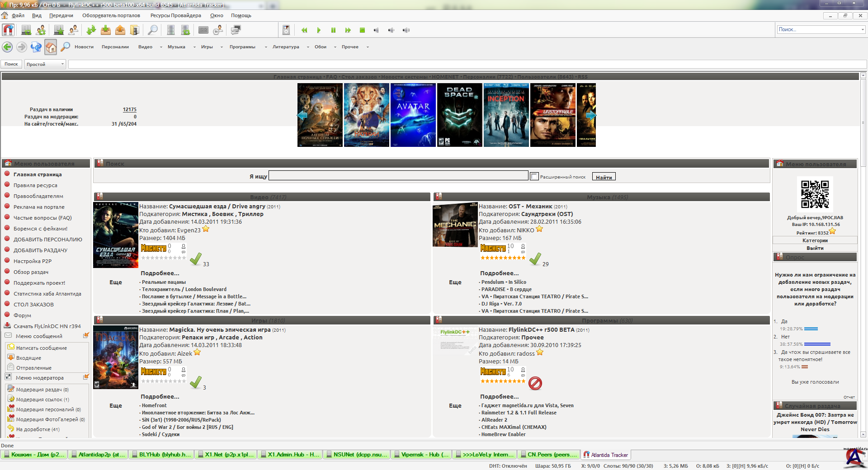Click the green stop button in player controls

point(362,30)
